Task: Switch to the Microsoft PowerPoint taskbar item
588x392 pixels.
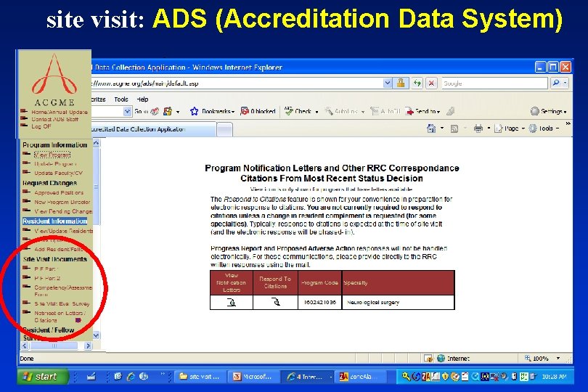Action: click(253, 376)
